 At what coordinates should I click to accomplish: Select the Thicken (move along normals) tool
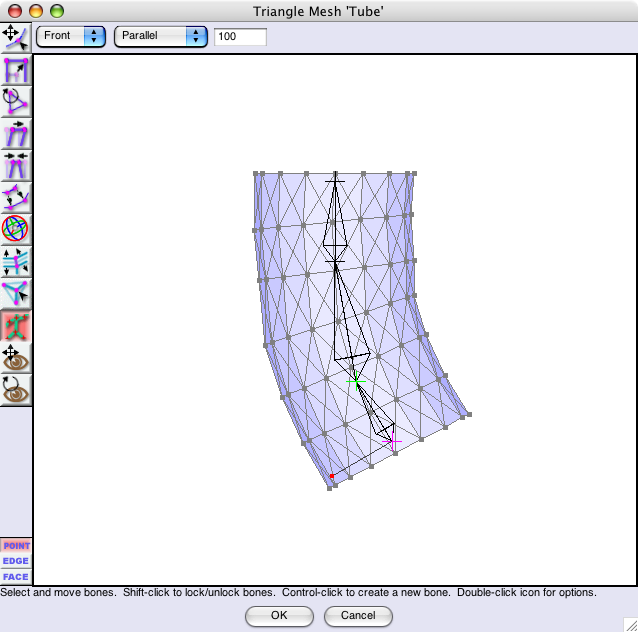coord(16,198)
